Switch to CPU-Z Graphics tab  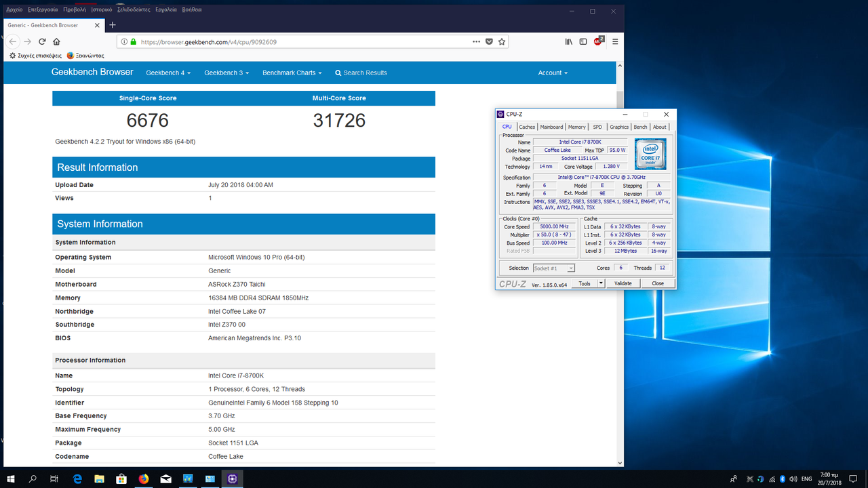(x=619, y=127)
